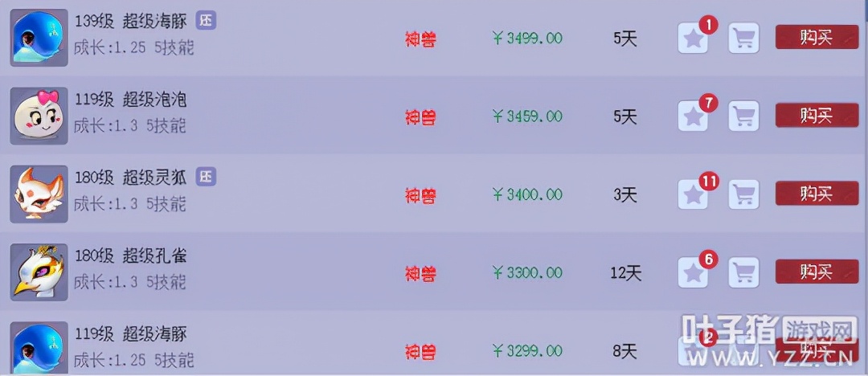
Task: Buy the 超级泡泡 priced ¥3459.00
Action: pos(817,116)
